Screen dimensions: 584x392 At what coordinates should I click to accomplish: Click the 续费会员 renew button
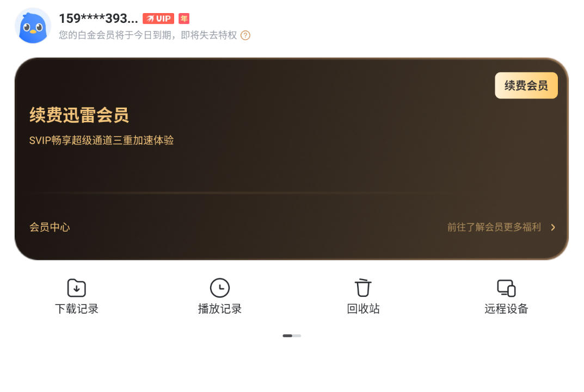[x=526, y=85]
